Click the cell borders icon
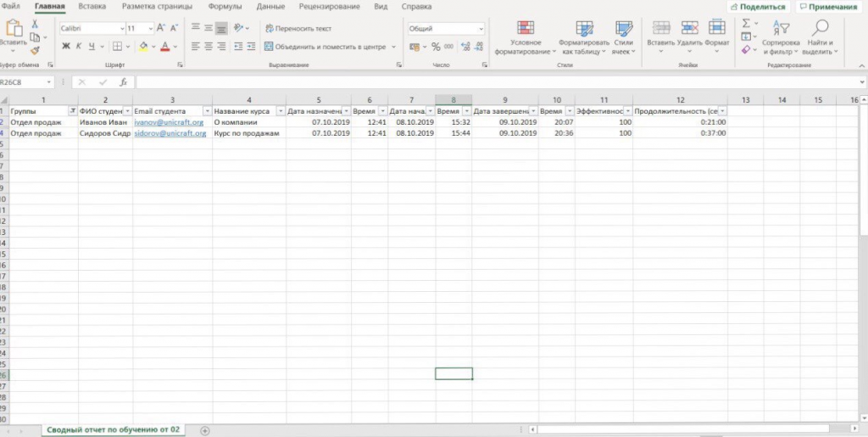Screen dimensions: 868x437 (x=117, y=47)
